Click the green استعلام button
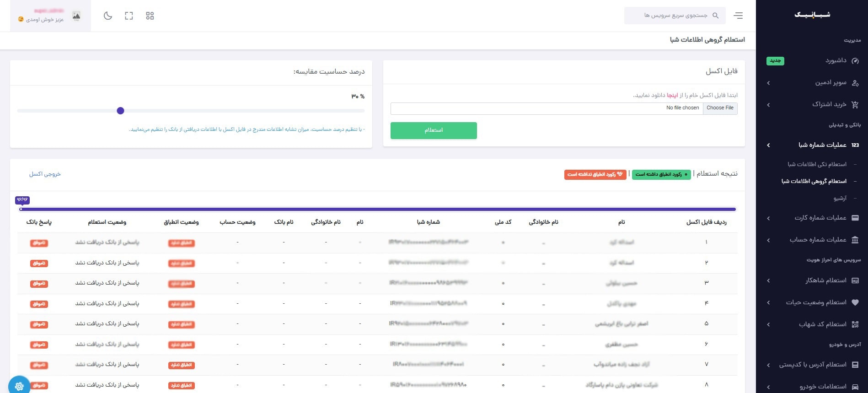Image resolution: width=868 pixels, height=393 pixels. coord(434,130)
